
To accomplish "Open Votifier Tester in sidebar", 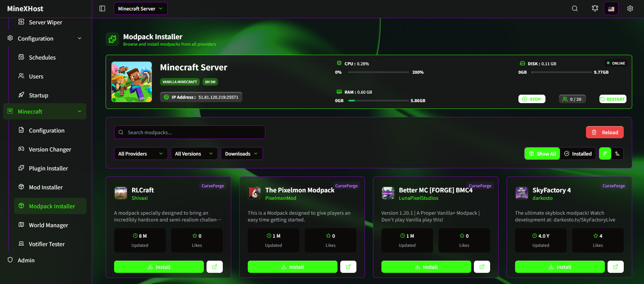I will pos(50,244).
